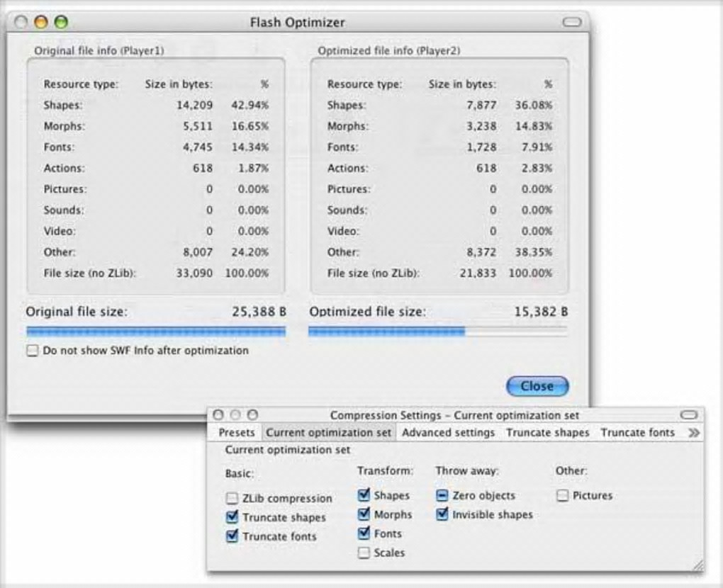Click the optimized file size value 15,382 B

coord(541,312)
